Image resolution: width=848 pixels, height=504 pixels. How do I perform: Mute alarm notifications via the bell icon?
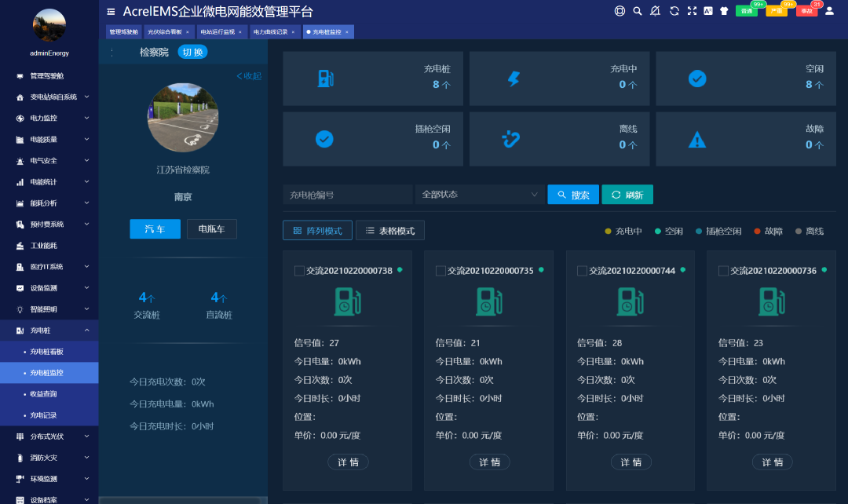pos(655,11)
